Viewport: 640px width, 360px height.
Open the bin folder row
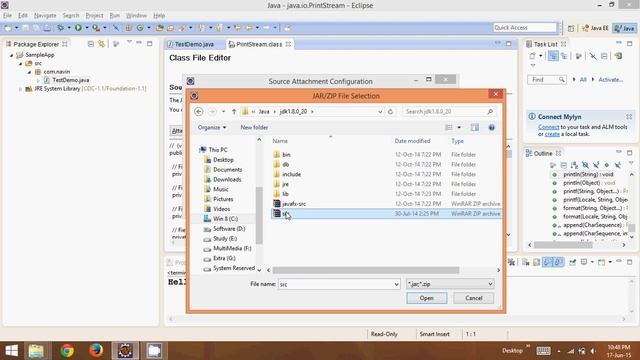[x=386, y=155]
